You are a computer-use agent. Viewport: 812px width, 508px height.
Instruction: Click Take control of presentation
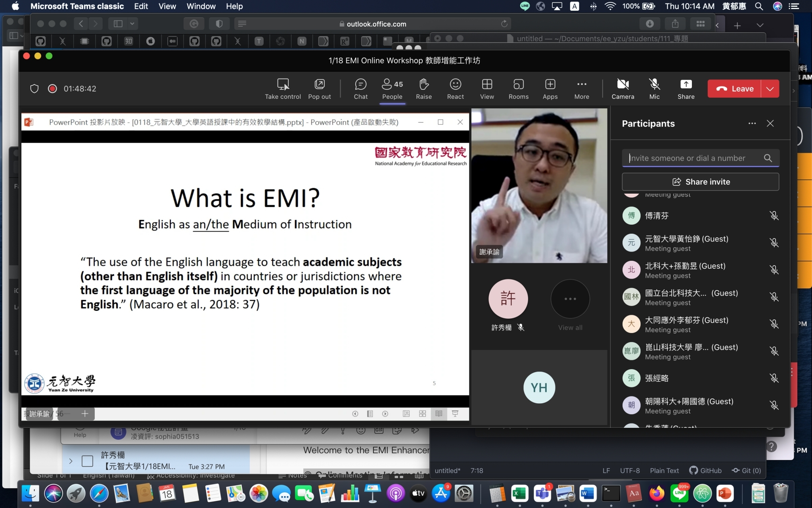(283, 89)
